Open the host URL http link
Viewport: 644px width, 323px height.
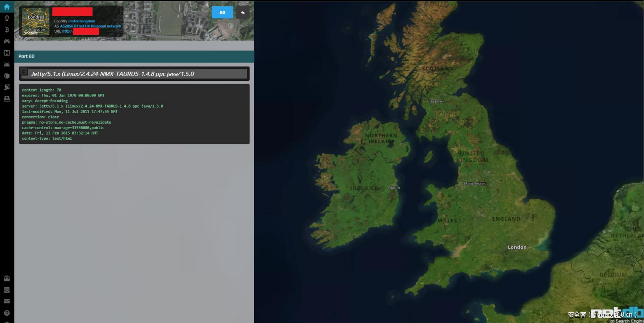[67, 31]
